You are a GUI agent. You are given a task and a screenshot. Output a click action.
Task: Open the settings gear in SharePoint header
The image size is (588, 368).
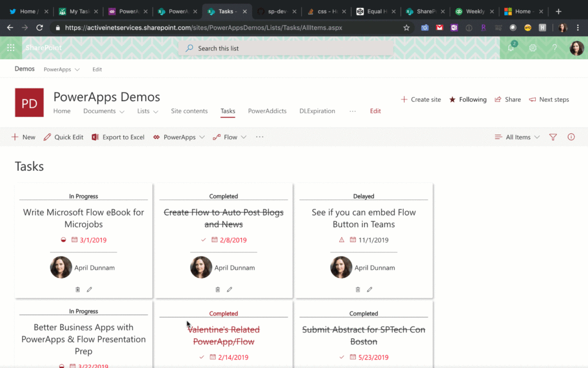point(533,48)
